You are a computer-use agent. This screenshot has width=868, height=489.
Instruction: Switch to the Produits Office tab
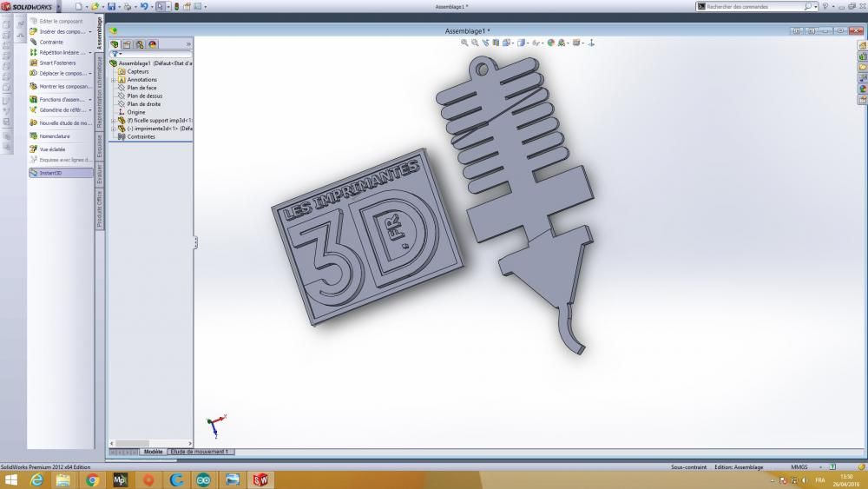tap(100, 209)
